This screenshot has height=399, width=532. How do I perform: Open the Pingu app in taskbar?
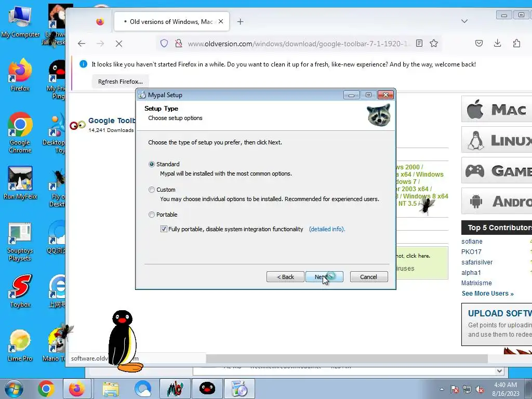tap(207, 389)
